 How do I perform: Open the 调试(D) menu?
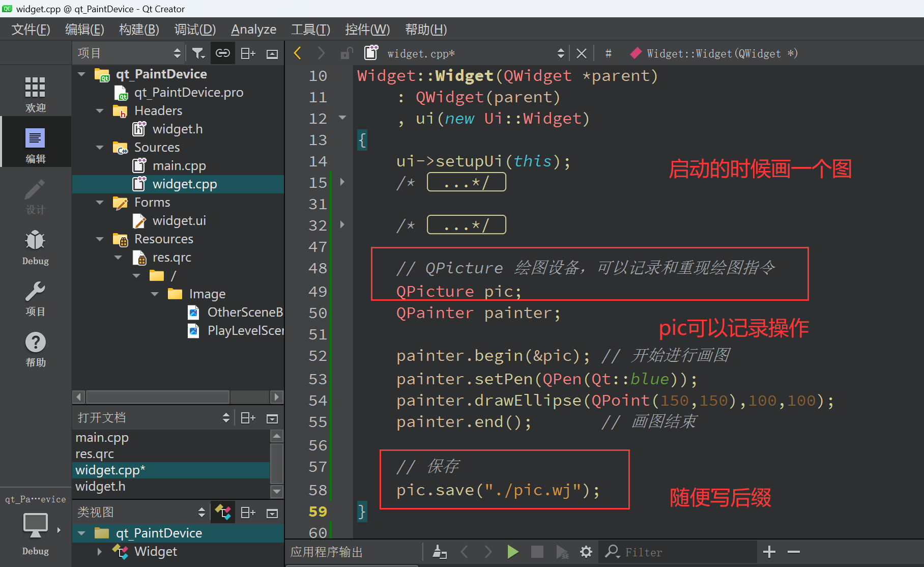195,30
